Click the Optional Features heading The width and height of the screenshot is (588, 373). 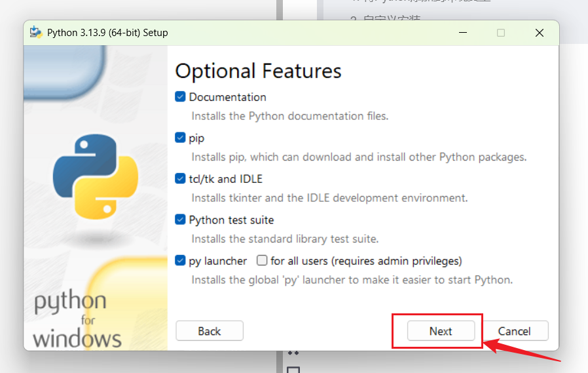[259, 71]
